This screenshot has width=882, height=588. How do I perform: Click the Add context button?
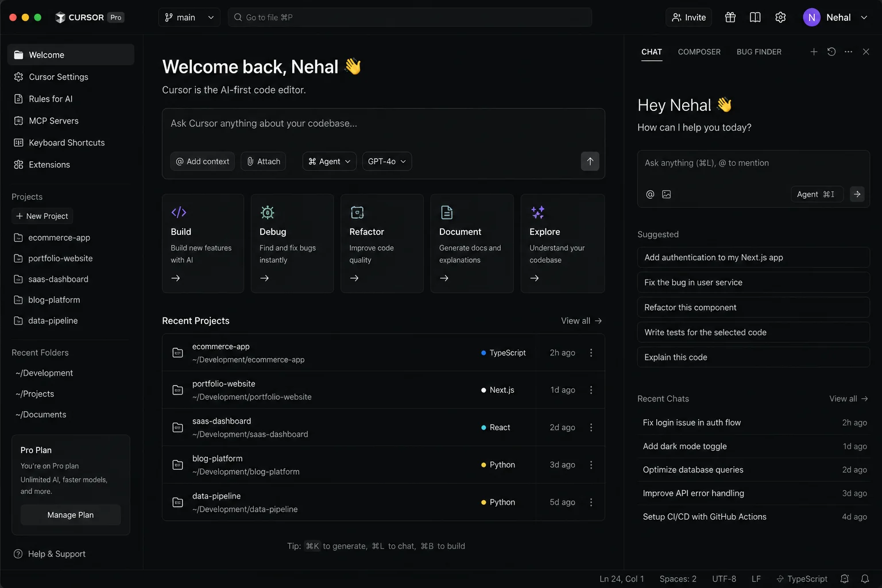pos(202,161)
